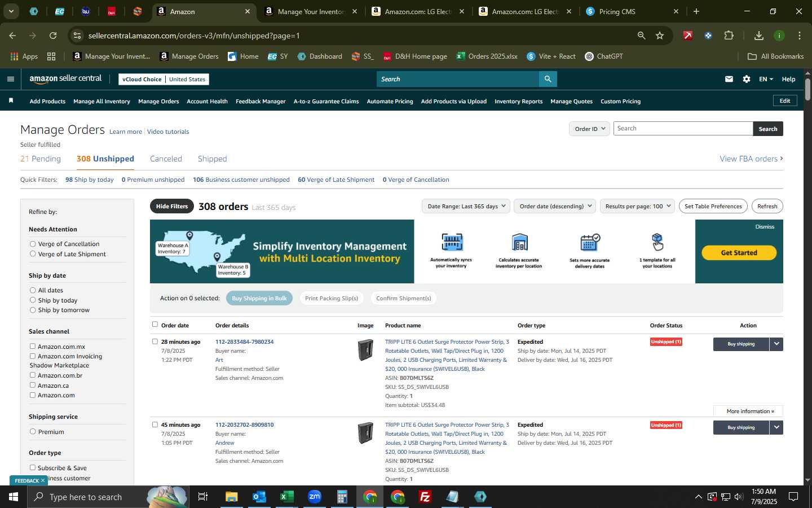Viewport: 812px width, 508px height.
Task: Open the Order ID search type dropdown
Action: [590, 129]
